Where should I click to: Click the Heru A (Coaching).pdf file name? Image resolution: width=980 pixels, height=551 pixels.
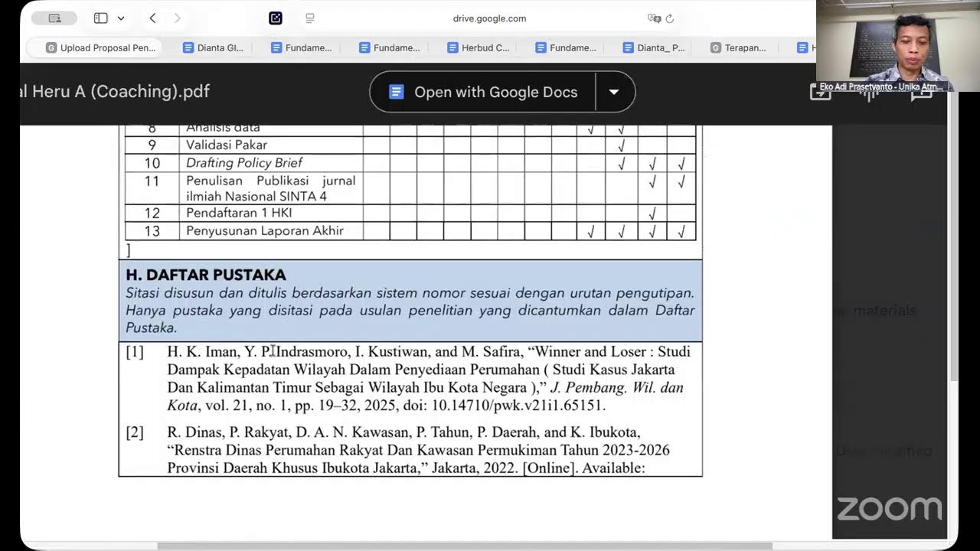pos(115,92)
